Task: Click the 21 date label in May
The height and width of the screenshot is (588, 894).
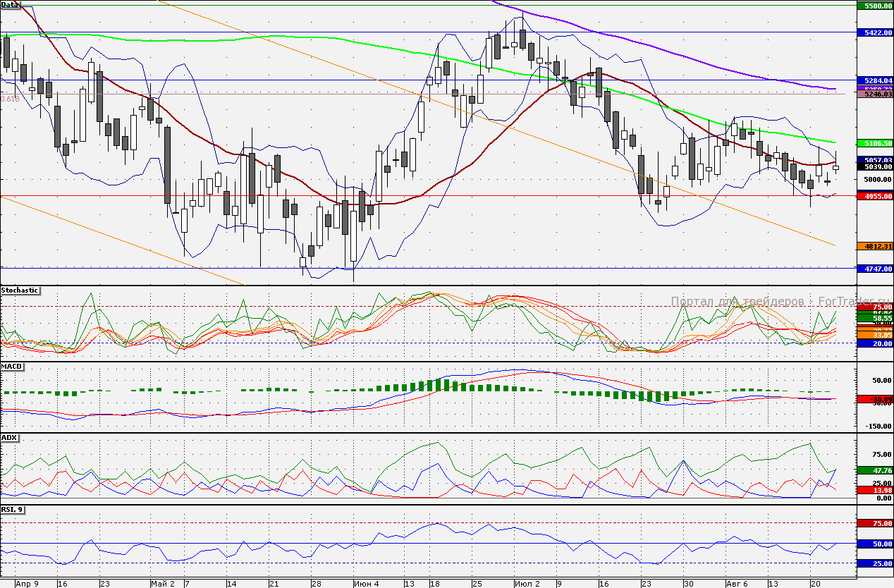Action: click(274, 584)
